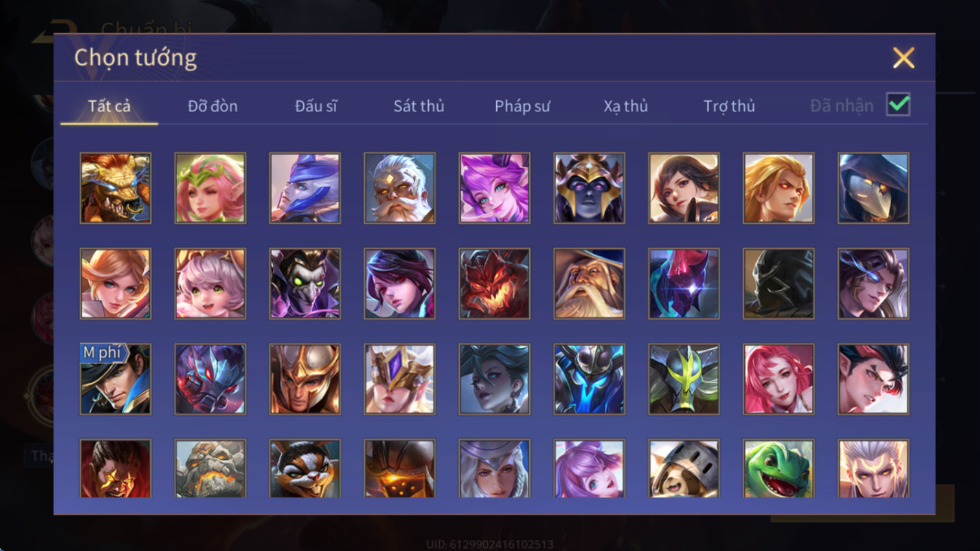Filter heroes by Sát thủ
The height and width of the screenshot is (551, 980).
pos(419,106)
